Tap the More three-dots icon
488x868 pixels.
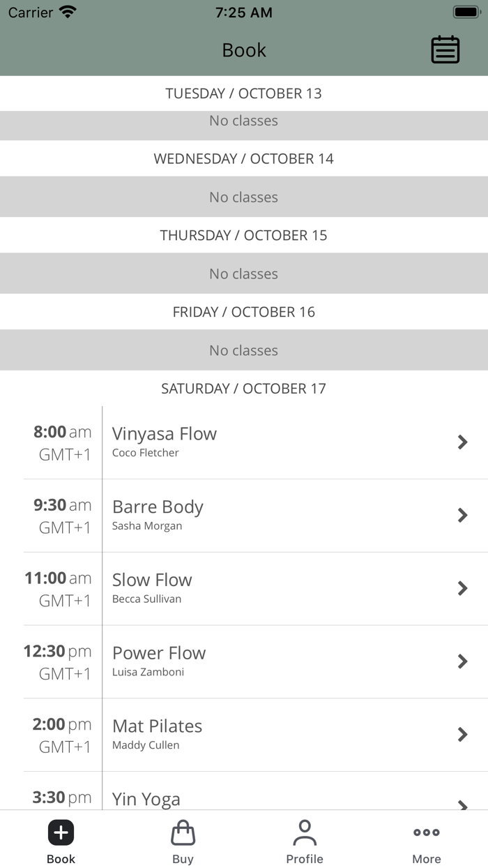coord(426,832)
